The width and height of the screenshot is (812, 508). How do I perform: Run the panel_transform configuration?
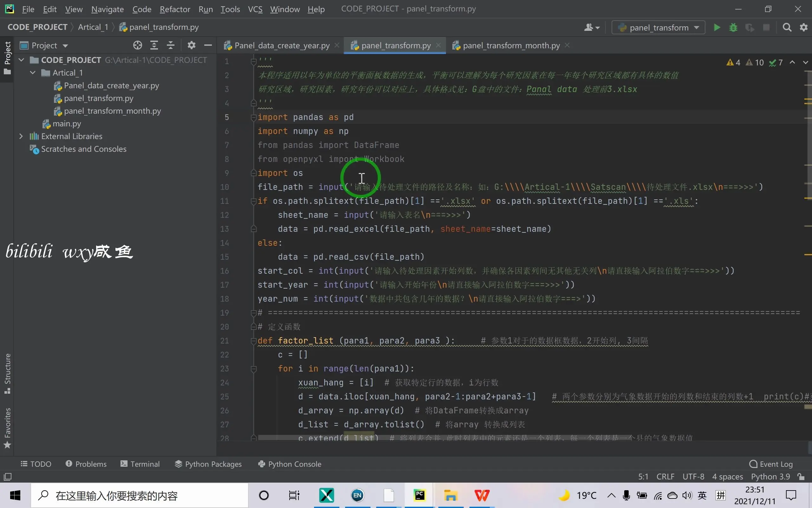(717, 28)
